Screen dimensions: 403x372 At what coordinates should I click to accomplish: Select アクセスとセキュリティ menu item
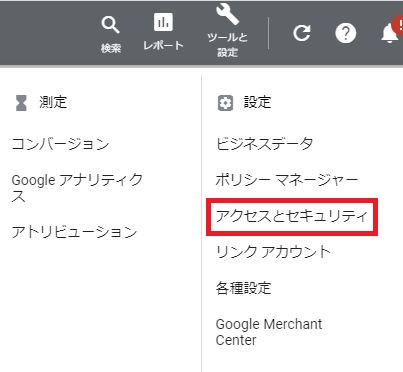(291, 217)
